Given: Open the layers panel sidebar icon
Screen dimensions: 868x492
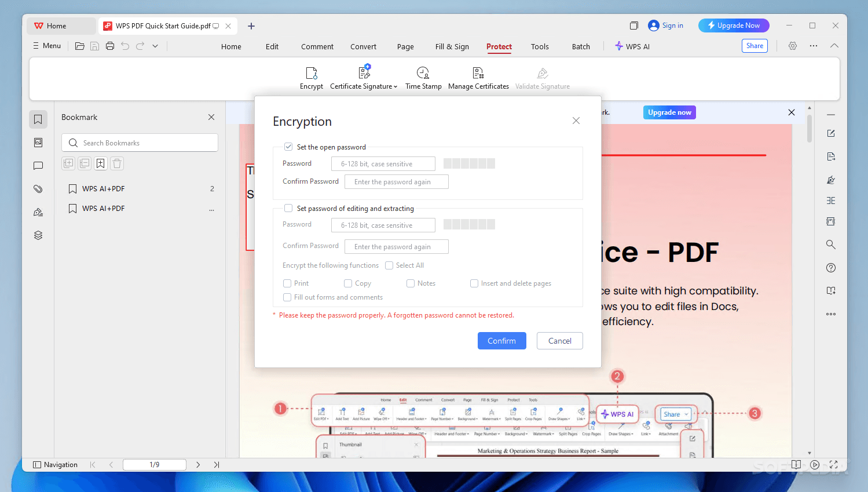Looking at the screenshot, I should tap(38, 235).
